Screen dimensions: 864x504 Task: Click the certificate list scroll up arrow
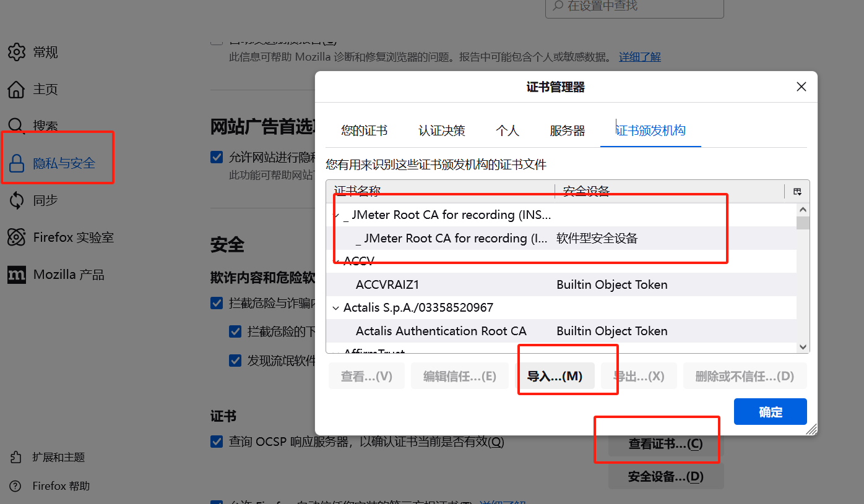[803, 210]
